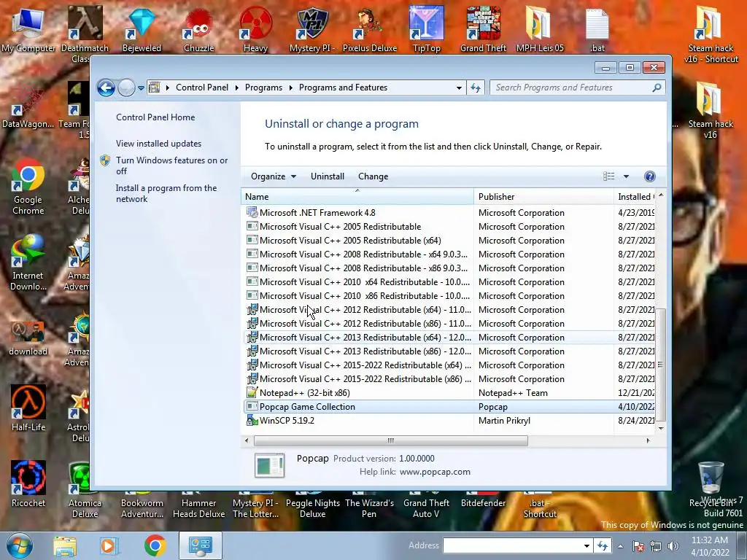The image size is (747, 560).
Task: Sort by the Publisher column header
Action: [x=543, y=197]
